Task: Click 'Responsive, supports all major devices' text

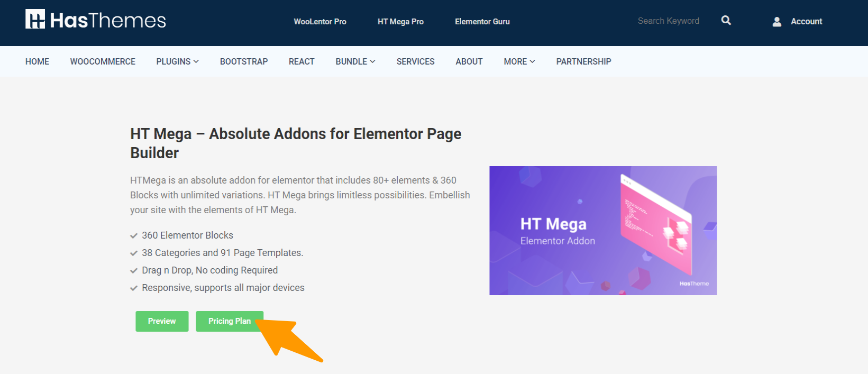Action: point(223,288)
